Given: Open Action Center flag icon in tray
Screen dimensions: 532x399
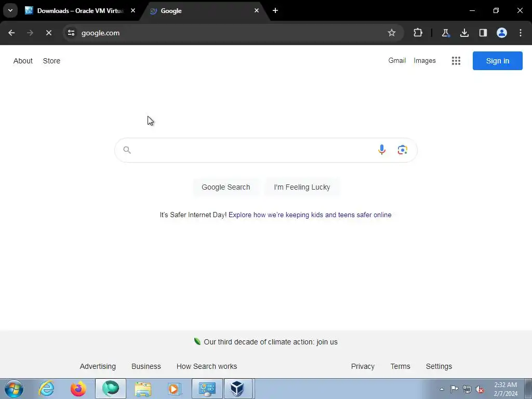Looking at the screenshot, I should tap(454, 389).
